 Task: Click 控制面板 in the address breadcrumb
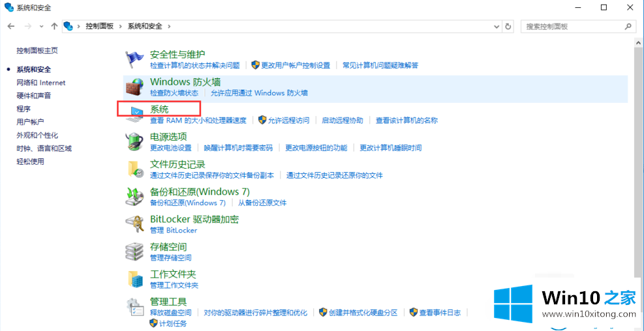click(99, 26)
